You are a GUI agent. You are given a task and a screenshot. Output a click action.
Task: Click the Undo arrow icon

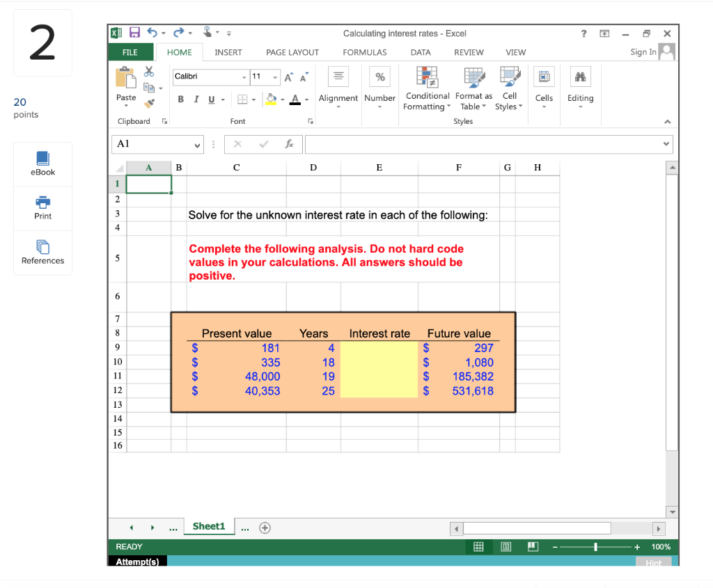pyautogui.click(x=152, y=33)
